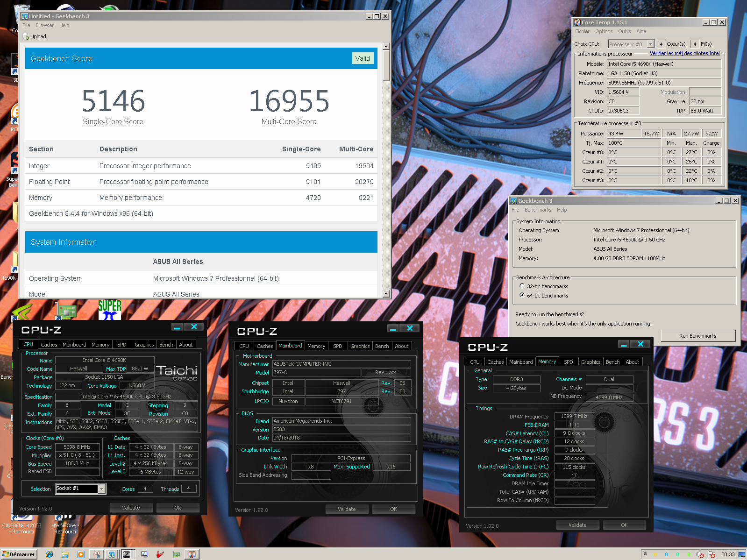Open the Options menu in Core Temp

604,31
